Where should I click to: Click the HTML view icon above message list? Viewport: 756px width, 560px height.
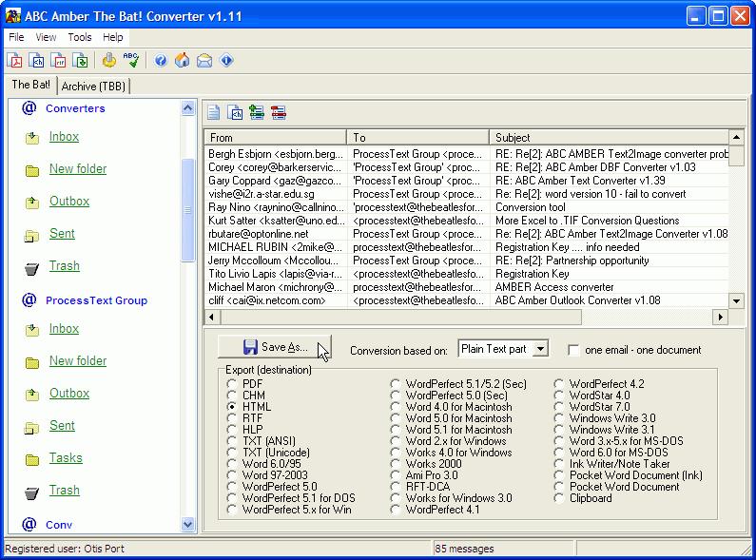pyautogui.click(x=235, y=113)
